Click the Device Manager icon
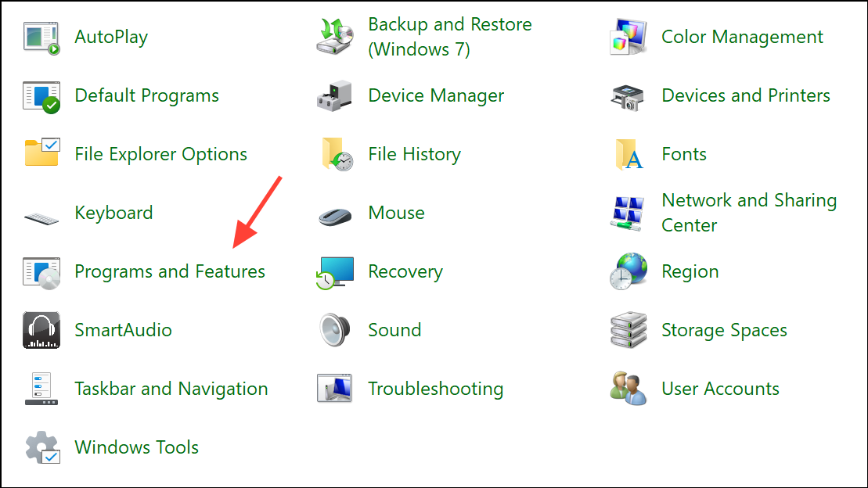The image size is (868, 488). (335, 96)
